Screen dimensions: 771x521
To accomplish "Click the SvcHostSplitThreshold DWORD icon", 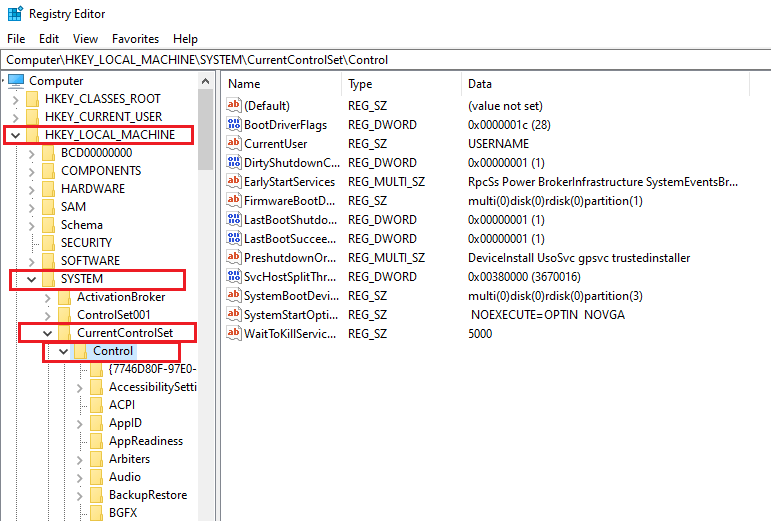I will tap(234, 277).
